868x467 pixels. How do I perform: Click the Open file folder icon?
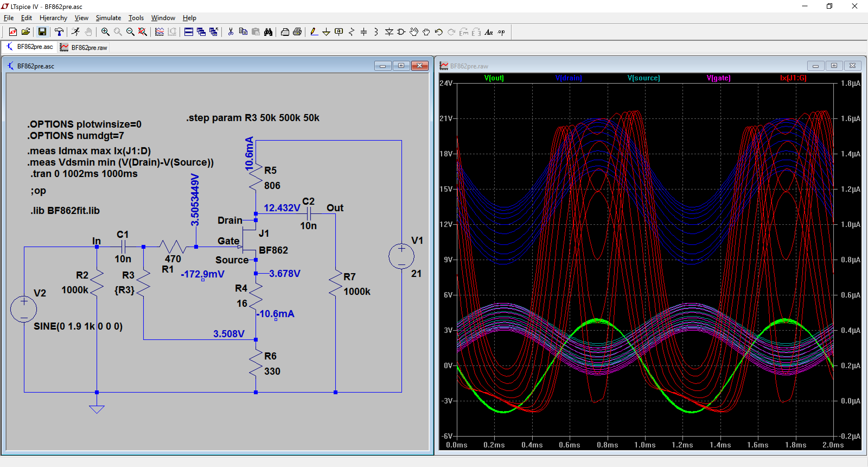25,32
